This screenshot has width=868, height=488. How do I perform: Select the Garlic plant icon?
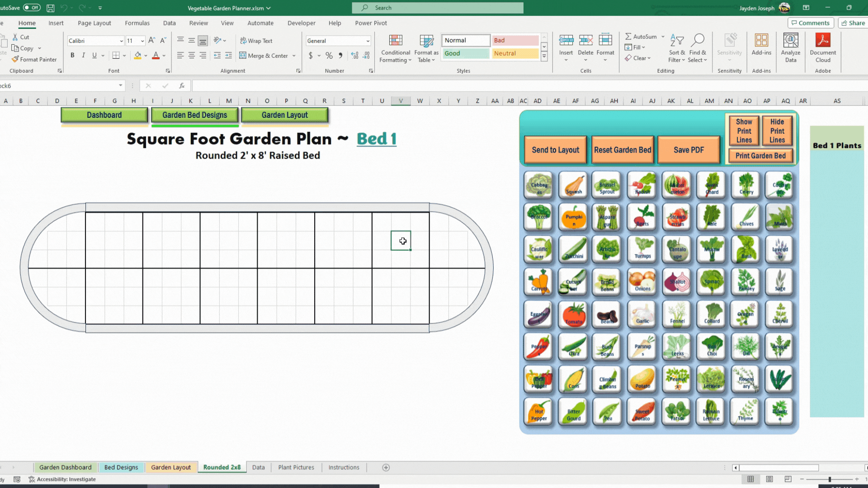click(642, 314)
